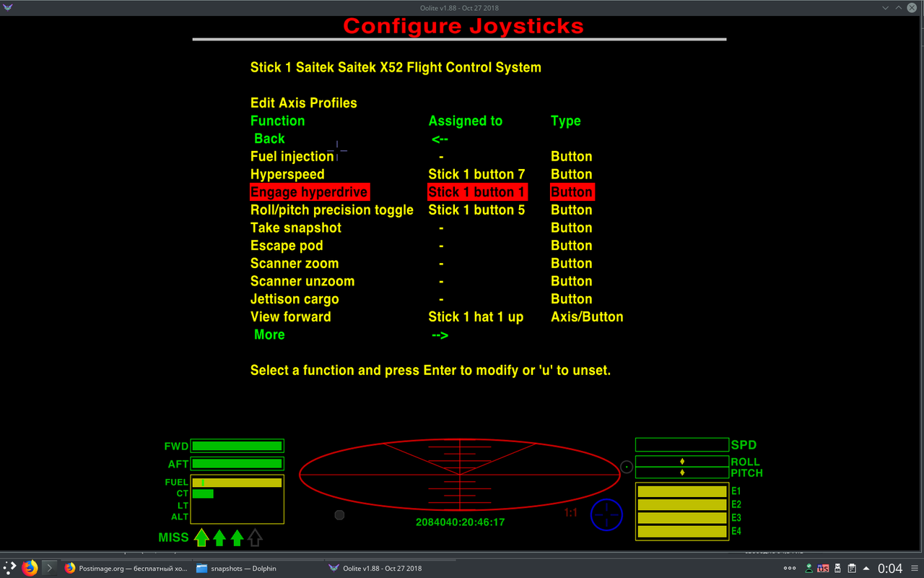The image size is (924, 578).
Task: Click the Saitek X52 stick name text
Action: tap(396, 67)
